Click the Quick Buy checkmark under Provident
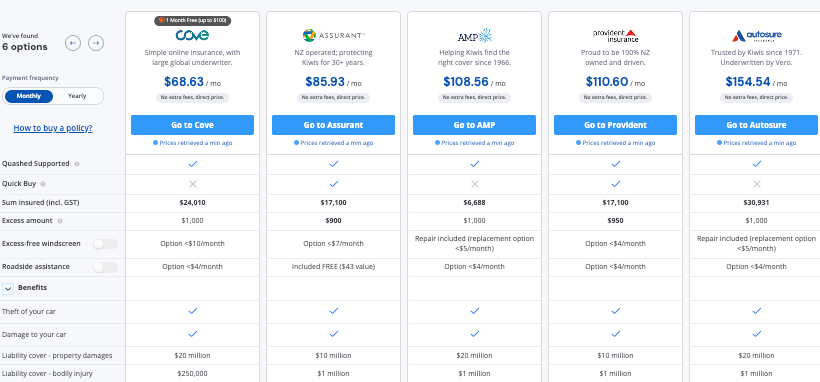The height and width of the screenshot is (382, 820). pos(616,184)
